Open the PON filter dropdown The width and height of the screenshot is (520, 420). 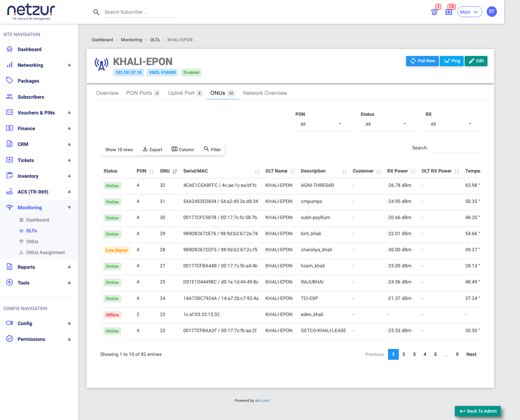tap(323, 124)
